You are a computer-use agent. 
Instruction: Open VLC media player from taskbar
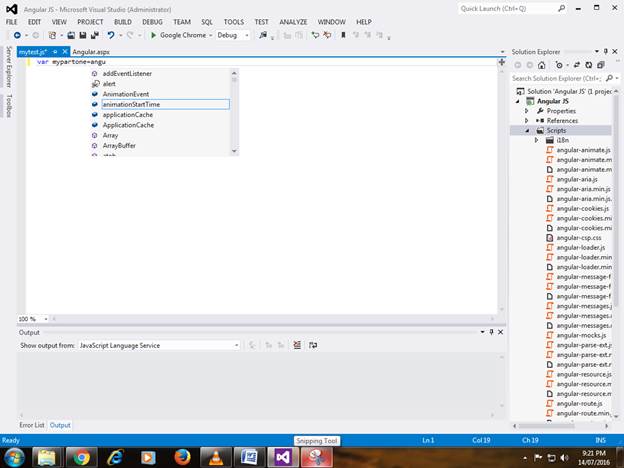[216, 458]
